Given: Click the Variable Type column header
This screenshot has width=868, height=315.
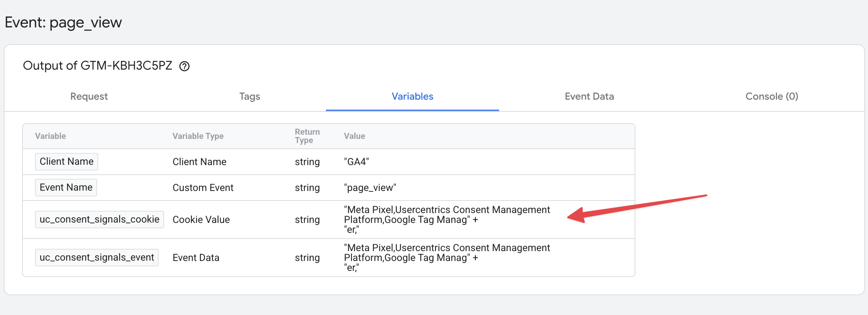Looking at the screenshot, I should 198,136.
